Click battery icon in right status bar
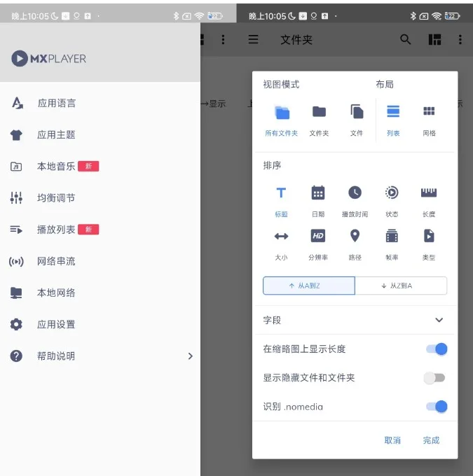Screen dimensions: 473x476 point(453,16)
